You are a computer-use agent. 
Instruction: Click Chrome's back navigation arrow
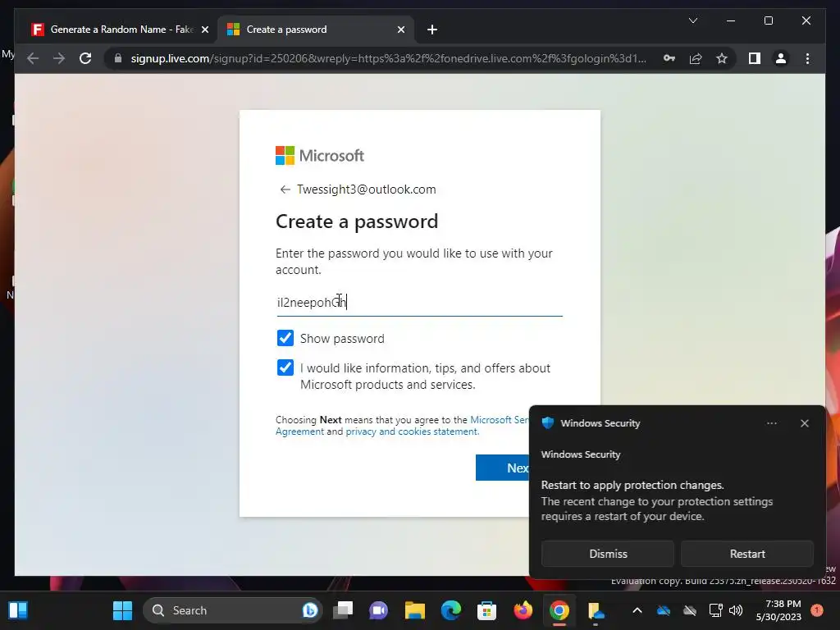(x=33, y=58)
